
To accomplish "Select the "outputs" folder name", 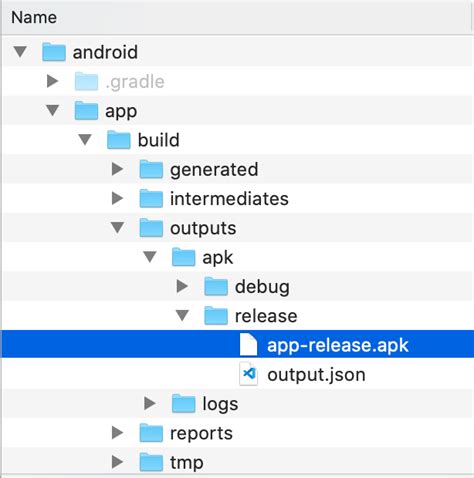I will click(x=203, y=229).
